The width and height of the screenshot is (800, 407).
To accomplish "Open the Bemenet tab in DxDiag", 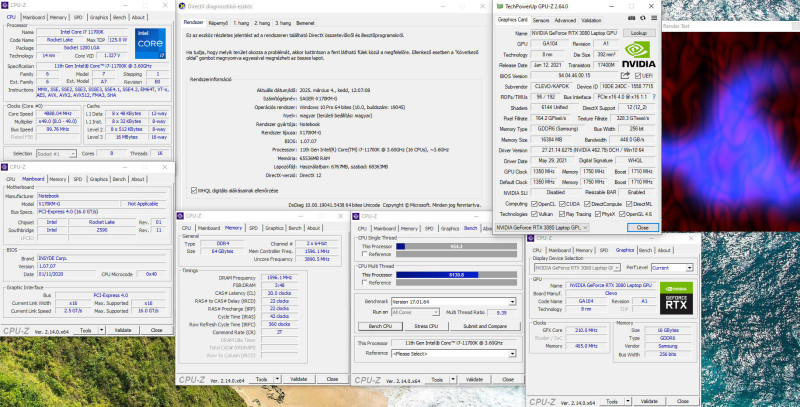I will [x=305, y=23].
